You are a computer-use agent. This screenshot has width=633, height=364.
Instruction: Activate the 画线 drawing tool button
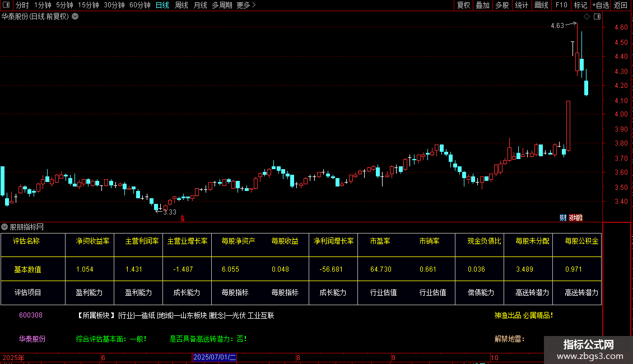(541, 5)
